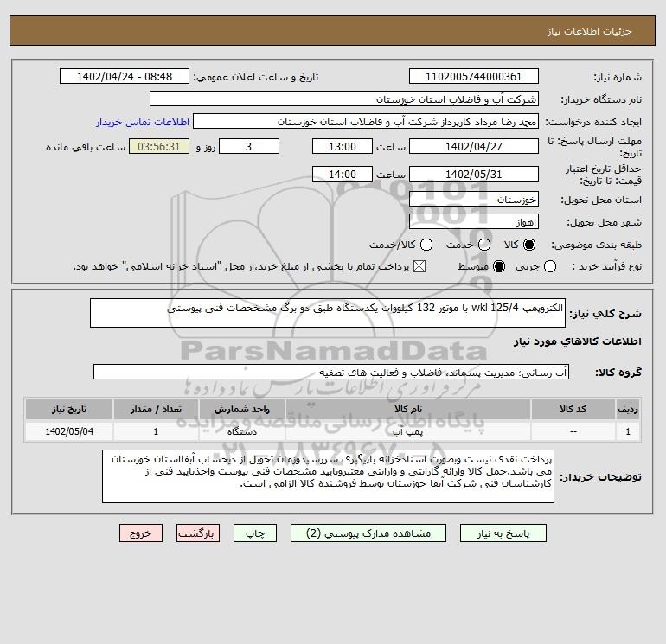Select the خدمت radio button
Screen dimensions: 666x644
click(x=483, y=245)
